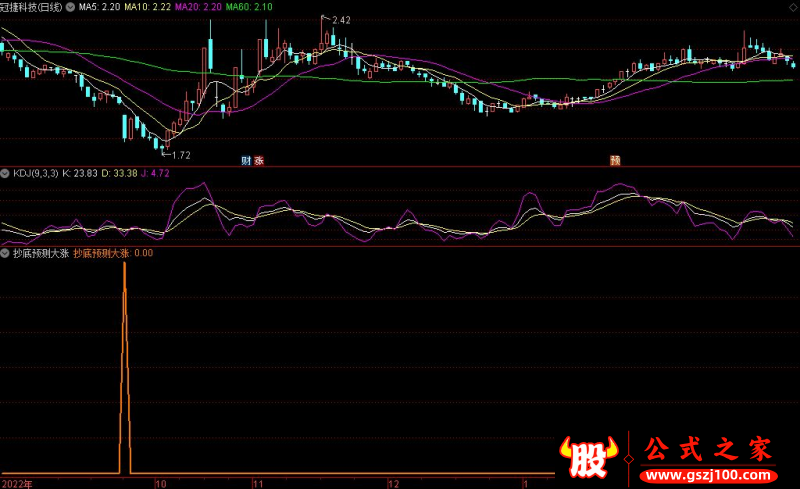Image resolution: width=800 pixels, height=489 pixels.
Task: Click the 预 forecast marker icon
Action: (x=614, y=160)
